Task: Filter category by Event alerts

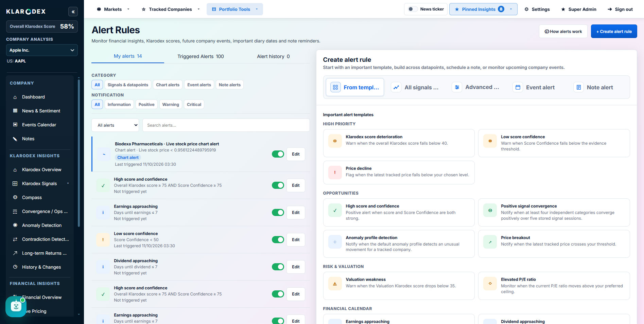Action: (199, 85)
